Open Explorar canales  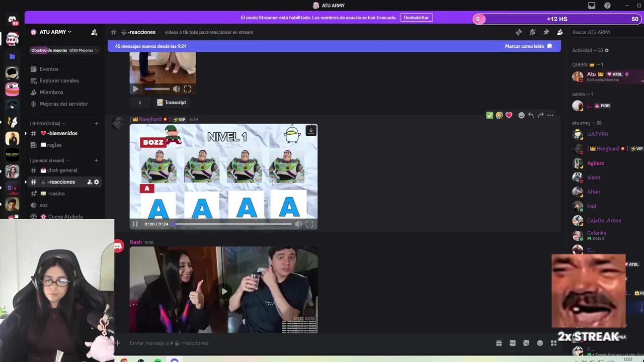59,80
